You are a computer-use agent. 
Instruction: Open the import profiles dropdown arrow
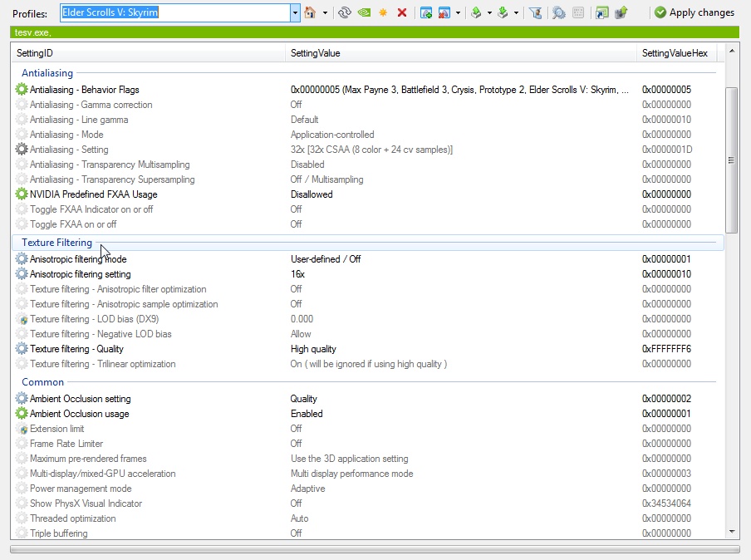(517, 13)
